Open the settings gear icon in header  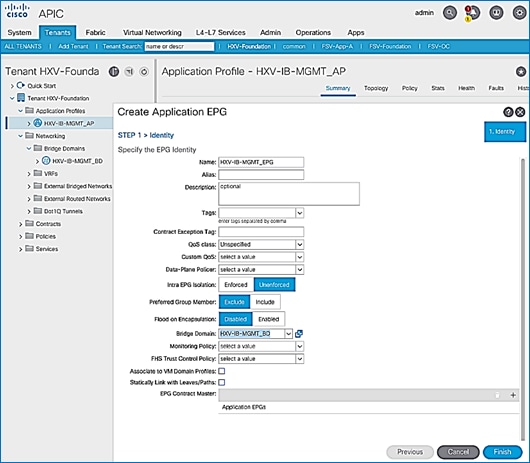(519, 13)
